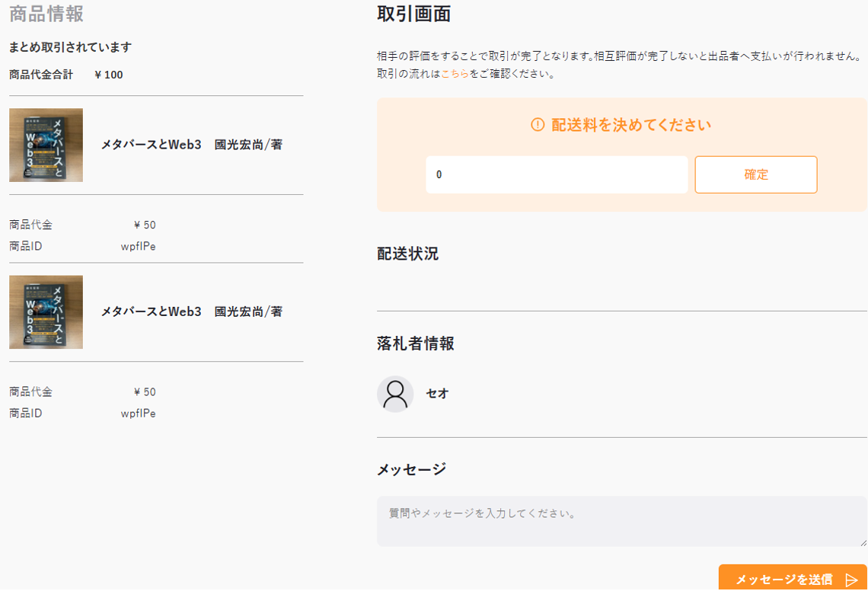The width and height of the screenshot is (868, 591).
Task: Click the second item's 商品ID value wpfIPe
Action: click(x=138, y=414)
